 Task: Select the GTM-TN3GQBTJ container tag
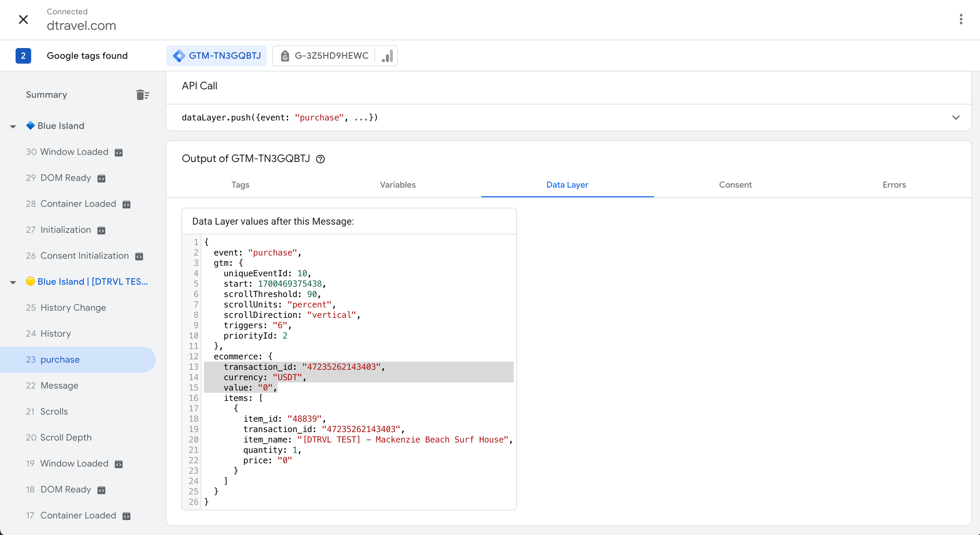217,56
